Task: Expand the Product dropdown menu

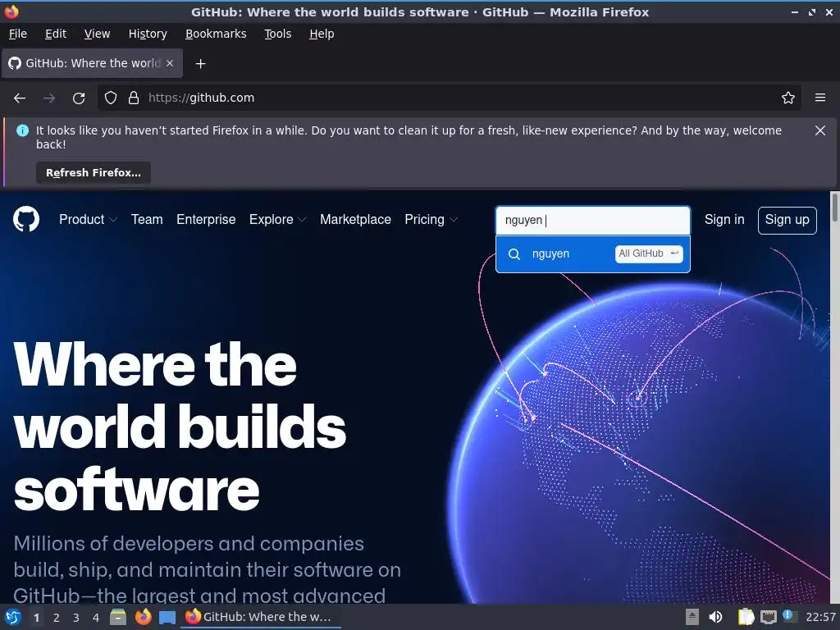Action: (89, 220)
